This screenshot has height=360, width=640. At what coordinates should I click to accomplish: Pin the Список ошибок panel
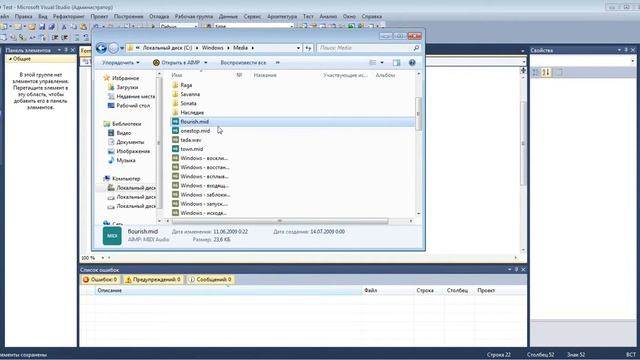(x=516, y=270)
